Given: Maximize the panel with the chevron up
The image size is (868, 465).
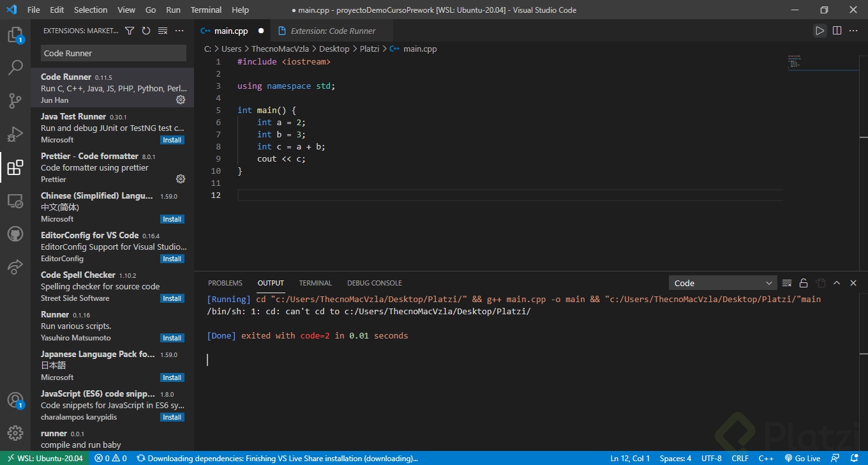Looking at the screenshot, I should [x=837, y=283].
